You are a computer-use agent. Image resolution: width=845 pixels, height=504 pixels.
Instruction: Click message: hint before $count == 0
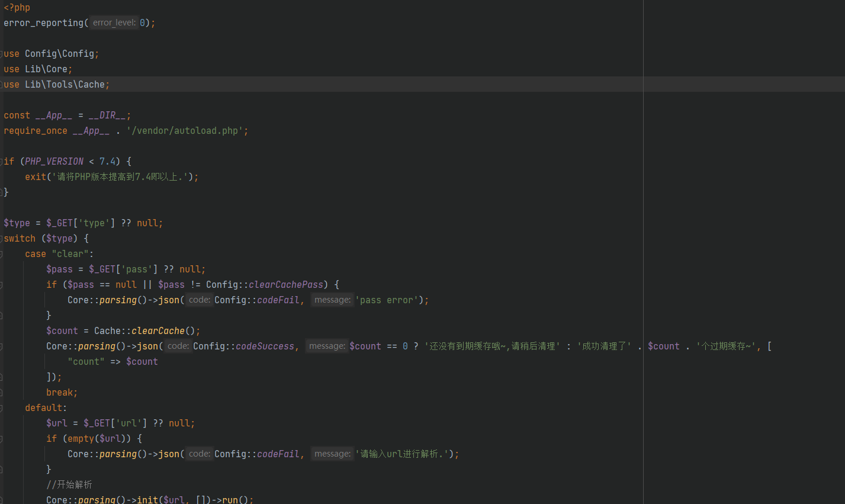[327, 346]
